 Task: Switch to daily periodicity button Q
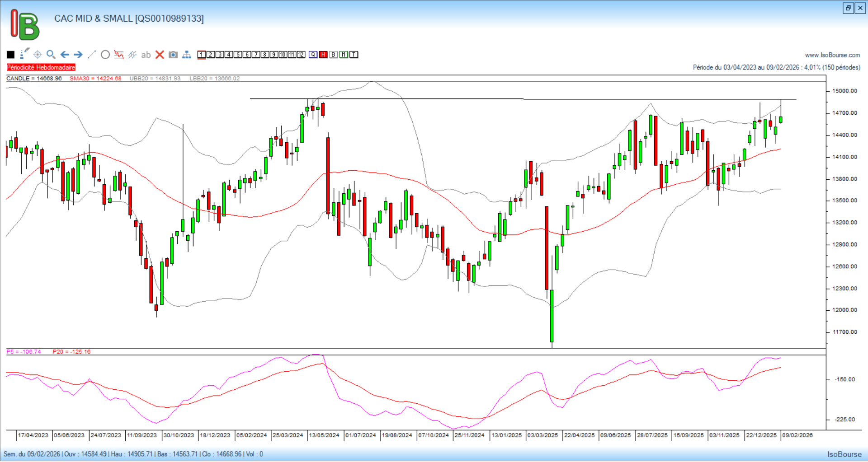point(313,55)
